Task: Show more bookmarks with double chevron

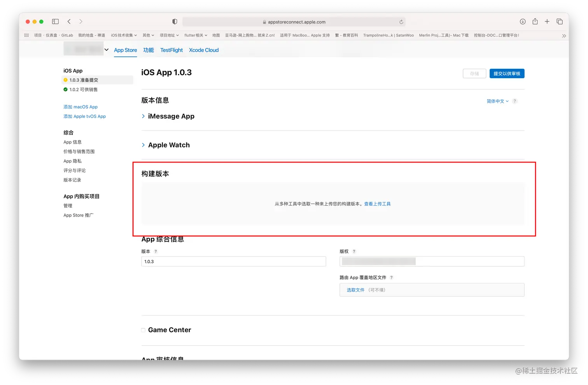Action: (564, 35)
